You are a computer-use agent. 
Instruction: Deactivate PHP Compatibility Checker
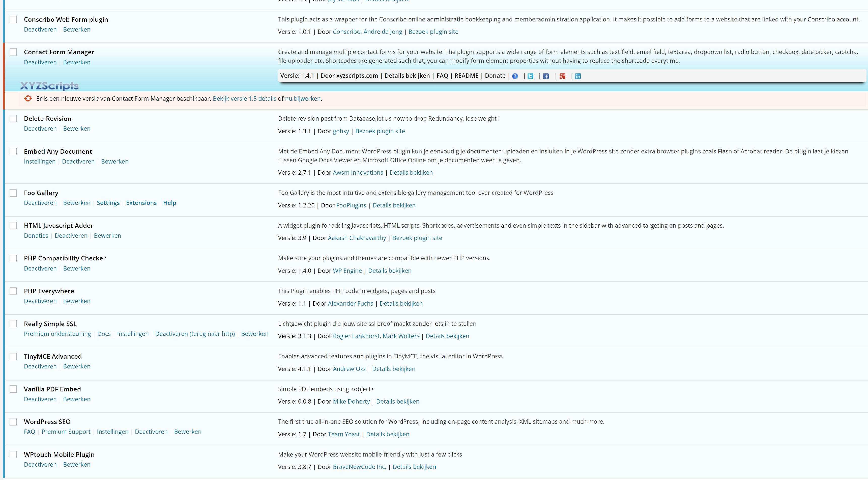40,269
